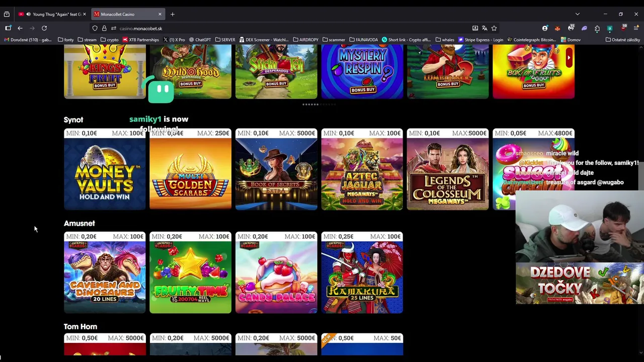Show site security padlock info
The image size is (644, 362).
104,28
